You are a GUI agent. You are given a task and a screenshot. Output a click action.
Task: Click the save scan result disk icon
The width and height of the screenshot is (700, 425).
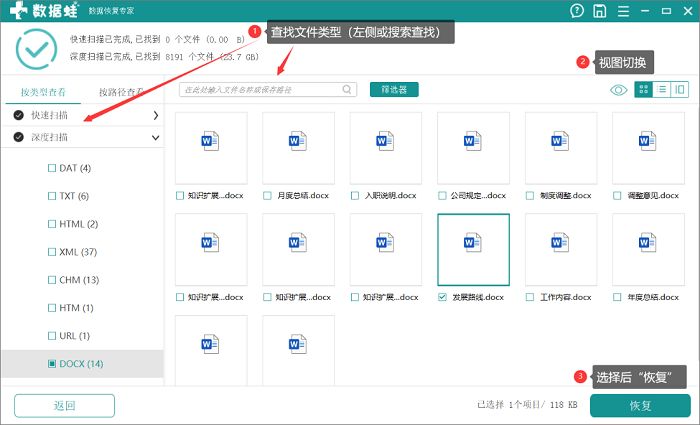coord(600,11)
